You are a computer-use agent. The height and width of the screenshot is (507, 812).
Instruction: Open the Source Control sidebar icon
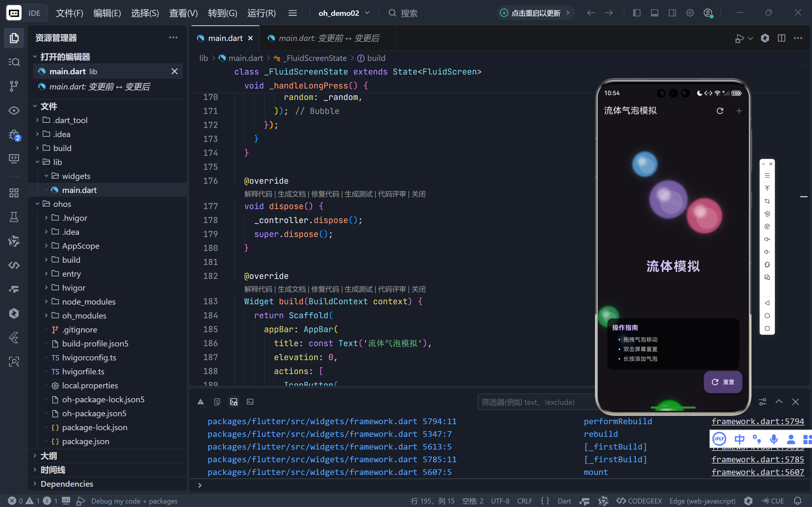point(14,86)
